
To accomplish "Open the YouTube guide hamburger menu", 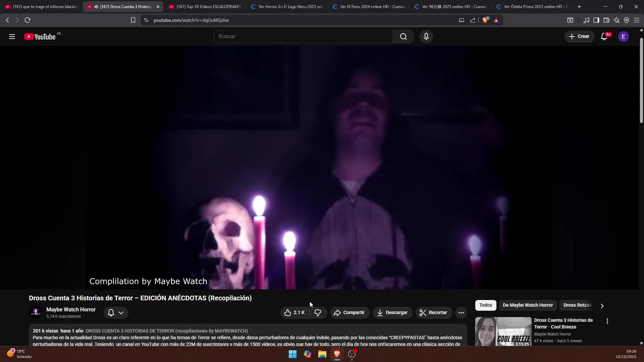I will (x=12, y=36).
